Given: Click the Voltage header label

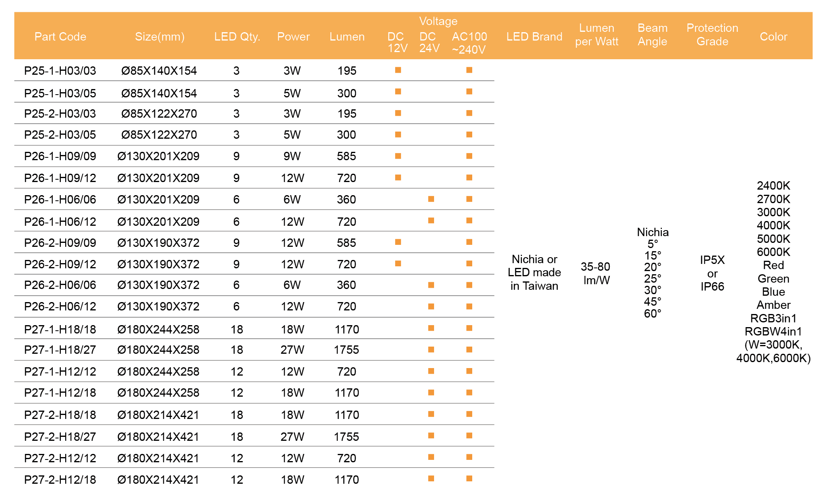Looking at the screenshot, I should 438,21.
